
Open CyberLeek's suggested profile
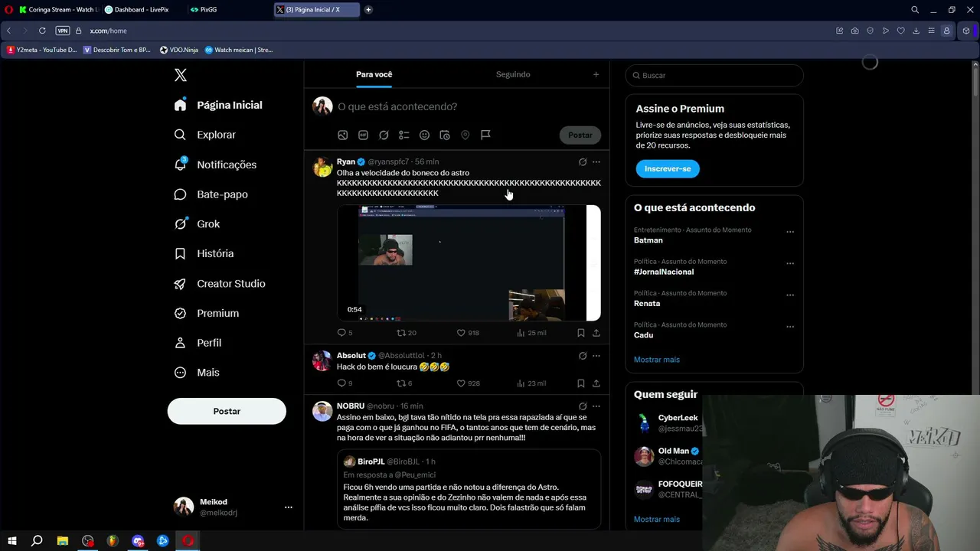tap(678, 418)
